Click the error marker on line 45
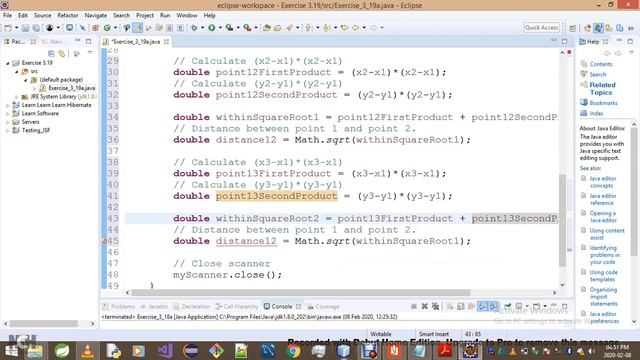 pos(104,241)
